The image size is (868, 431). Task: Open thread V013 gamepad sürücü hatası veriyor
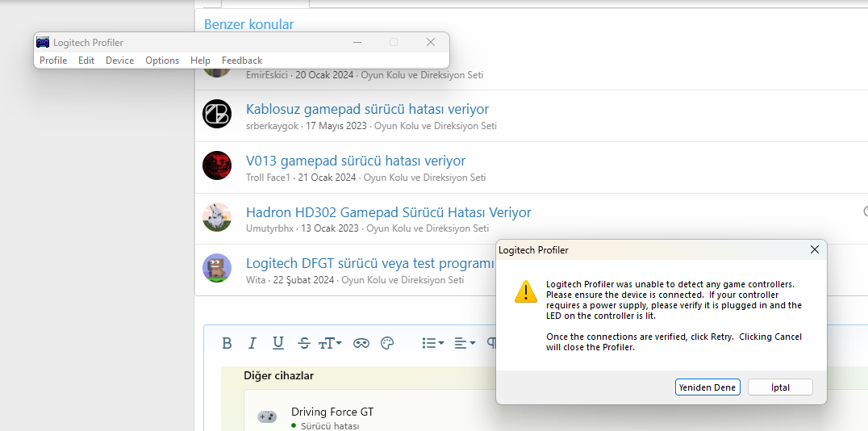click(356, 161)
